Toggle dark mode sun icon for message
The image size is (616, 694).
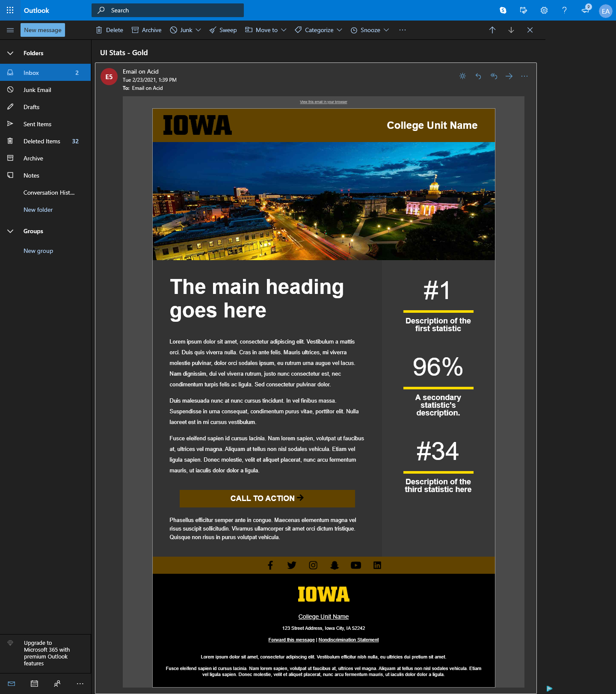point(462,76)
